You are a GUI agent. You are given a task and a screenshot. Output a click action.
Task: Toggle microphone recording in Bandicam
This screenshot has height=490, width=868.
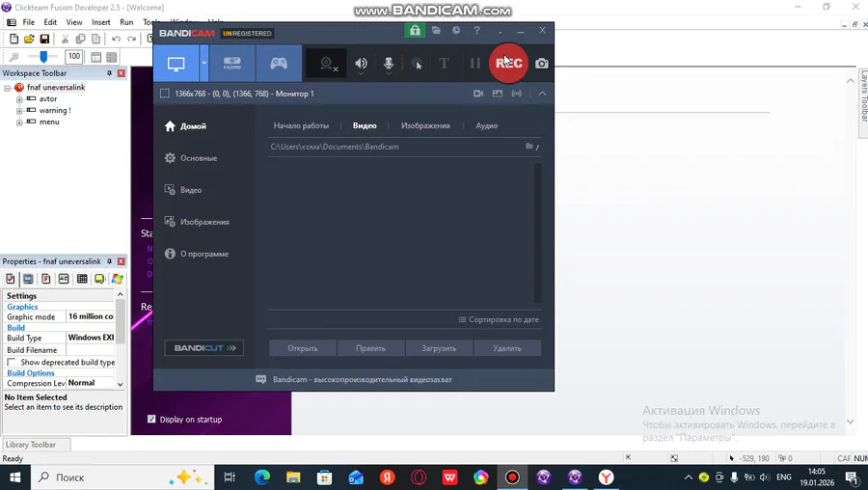point(389,64)
